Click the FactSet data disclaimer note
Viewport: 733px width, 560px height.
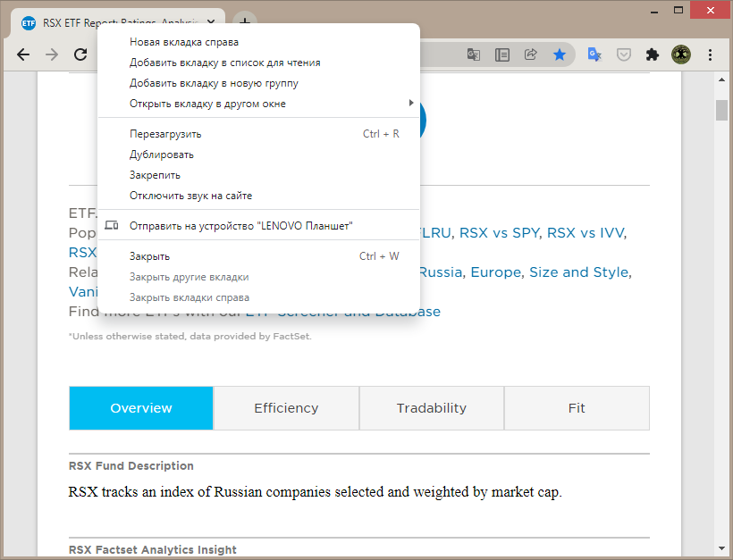point(190,337)
